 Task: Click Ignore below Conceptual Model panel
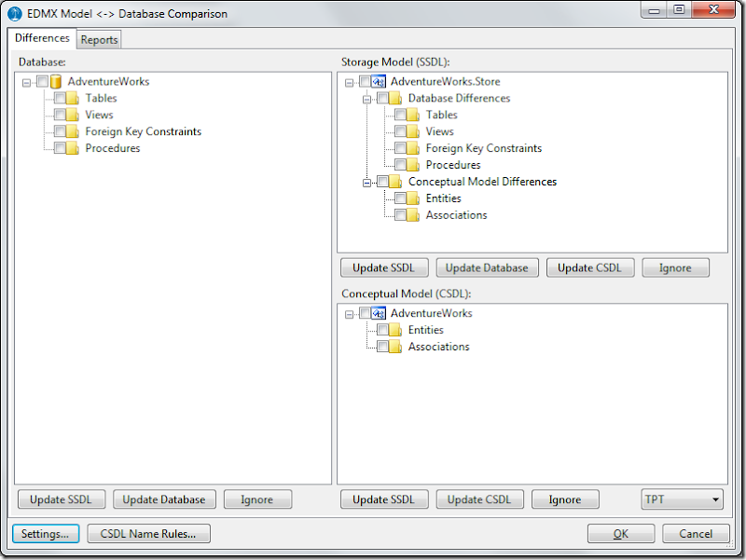[565, 499]
